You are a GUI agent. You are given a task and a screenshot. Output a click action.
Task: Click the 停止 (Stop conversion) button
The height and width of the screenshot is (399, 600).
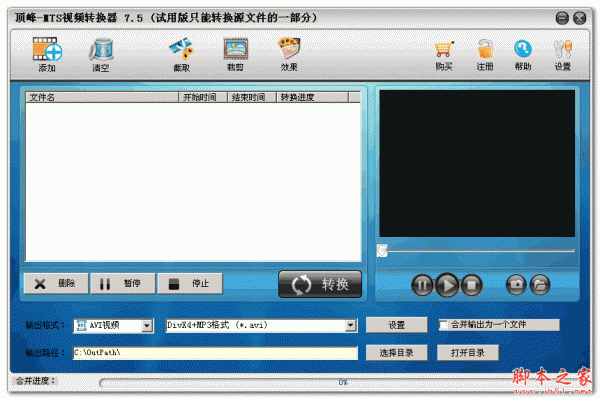(x=190, y=283)
